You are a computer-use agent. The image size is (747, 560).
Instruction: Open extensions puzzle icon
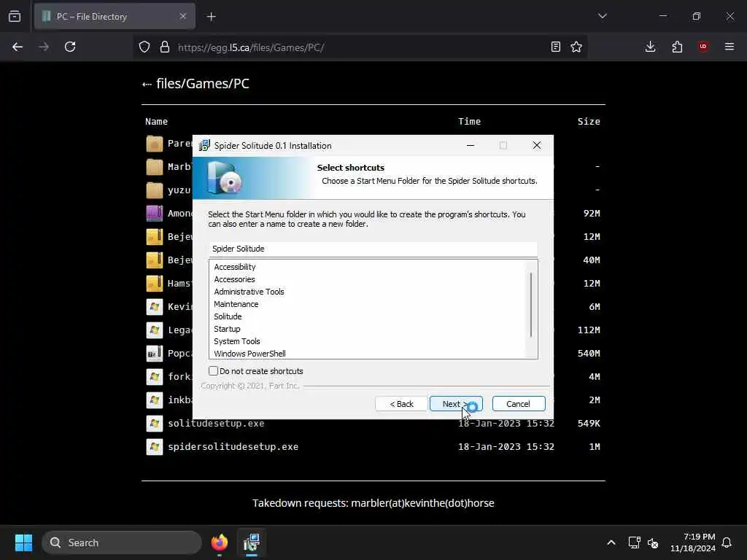pyautogui.click(x=677, y=47)
